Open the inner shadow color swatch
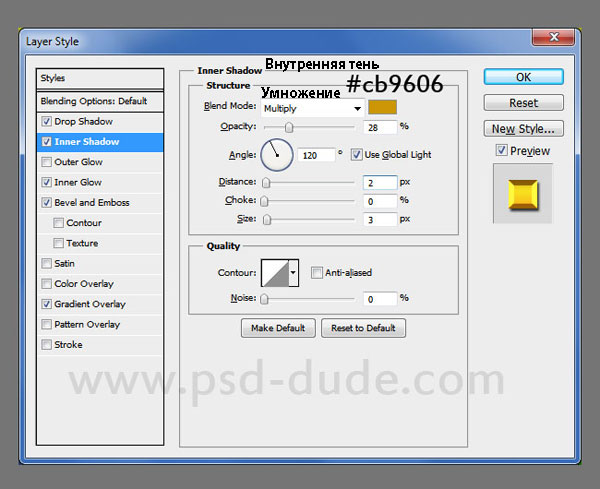 pos(382,107)
